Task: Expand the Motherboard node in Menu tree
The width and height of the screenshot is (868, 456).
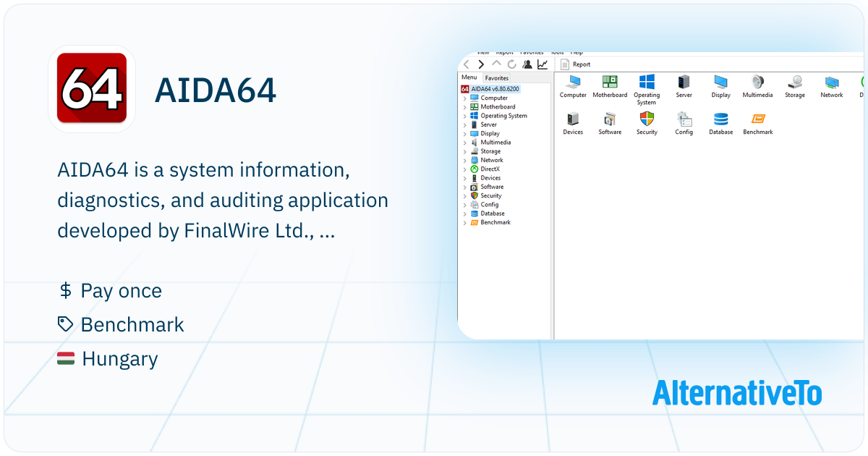Action: coord(465,107)
